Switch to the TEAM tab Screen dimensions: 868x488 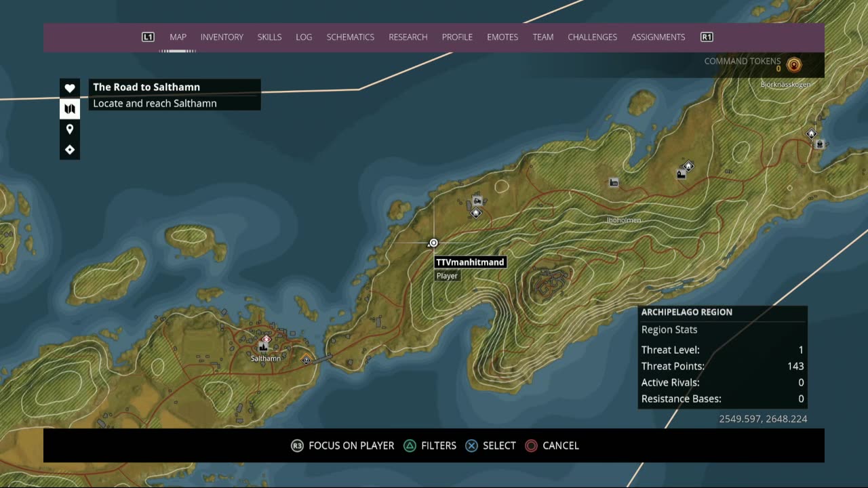click(x=543, y=37)
